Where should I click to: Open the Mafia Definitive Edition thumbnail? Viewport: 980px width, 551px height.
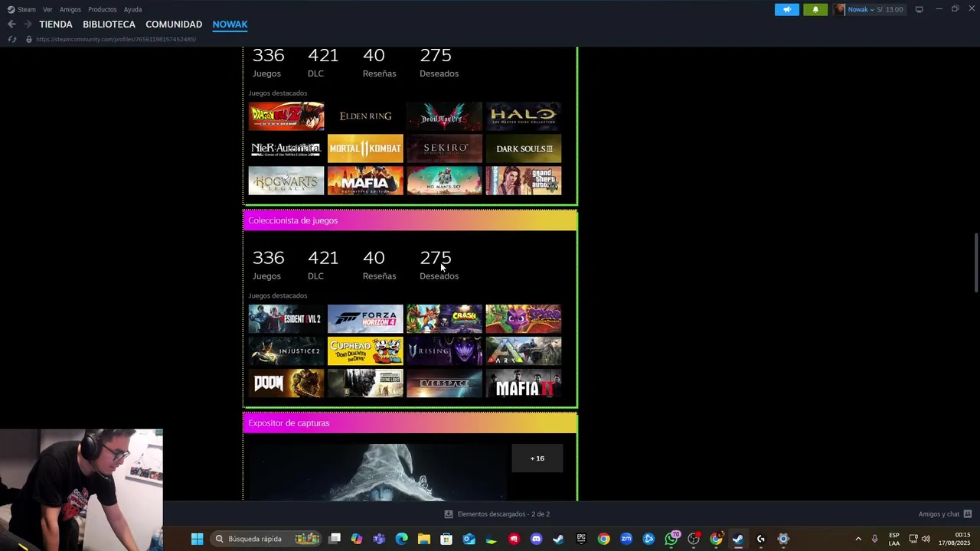[x=365, y=181]
